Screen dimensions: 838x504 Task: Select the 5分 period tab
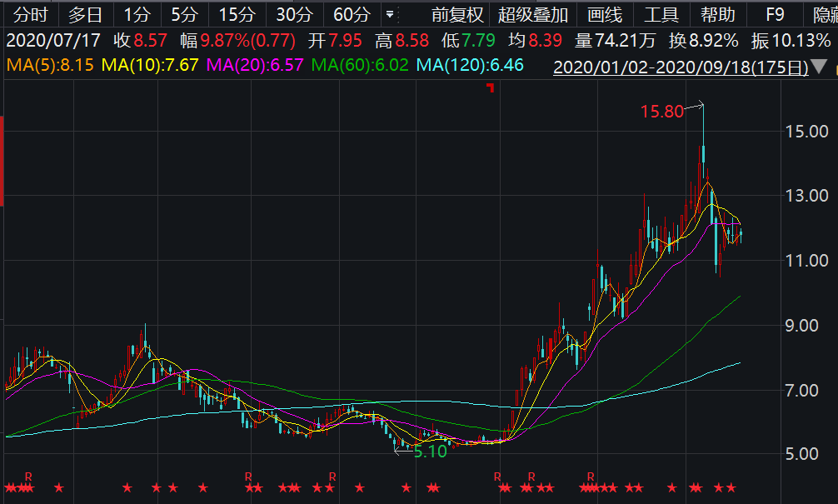pos(179,14)
